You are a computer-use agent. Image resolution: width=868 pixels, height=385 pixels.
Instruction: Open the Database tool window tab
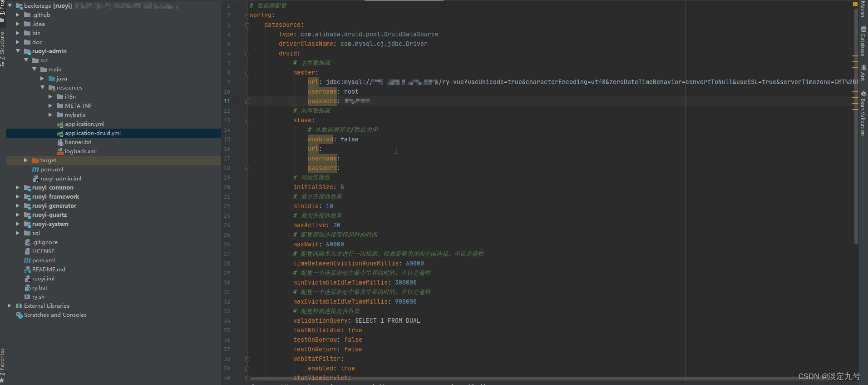(x=863, y=41)
